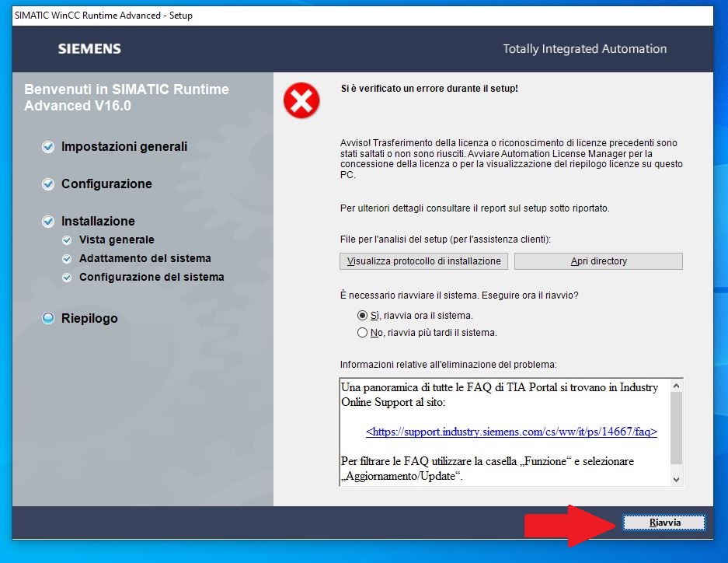This screenshot has width=728, height=563.
Task: Click the Riavvia button
Action: [x=664, y=523]
